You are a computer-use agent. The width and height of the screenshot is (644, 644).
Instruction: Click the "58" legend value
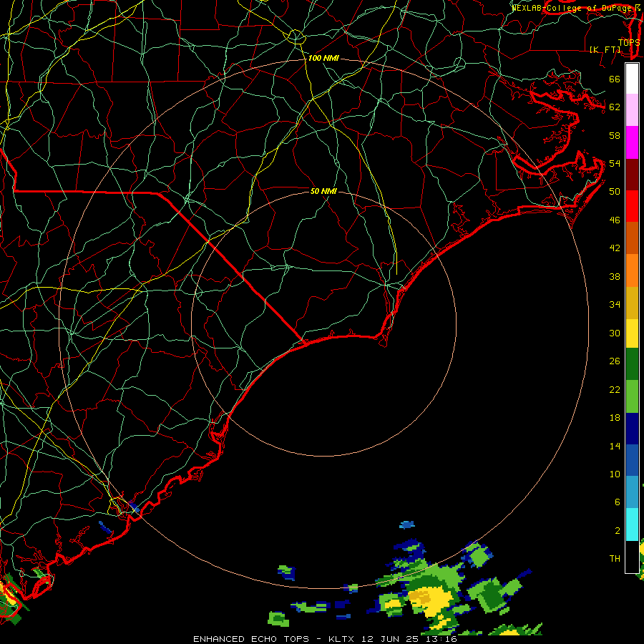[615, 135]
